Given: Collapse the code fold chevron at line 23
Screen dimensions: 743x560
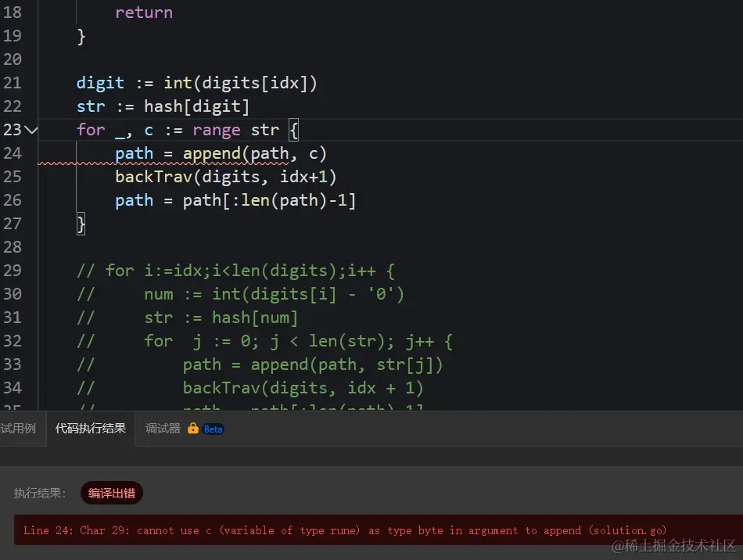Looking at the screenshot, I should [x=31, y=130].
